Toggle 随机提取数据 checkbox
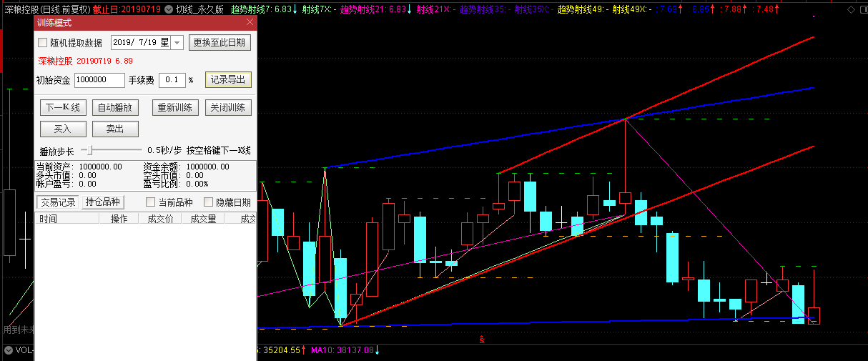This screenshot has width=868, height=361. click(x=43, y=43)
